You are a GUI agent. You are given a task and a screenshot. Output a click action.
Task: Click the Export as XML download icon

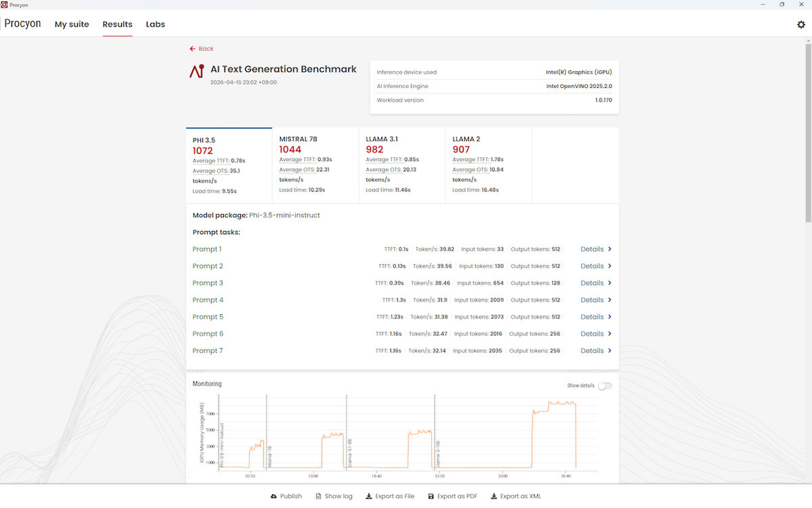(494, 496)
